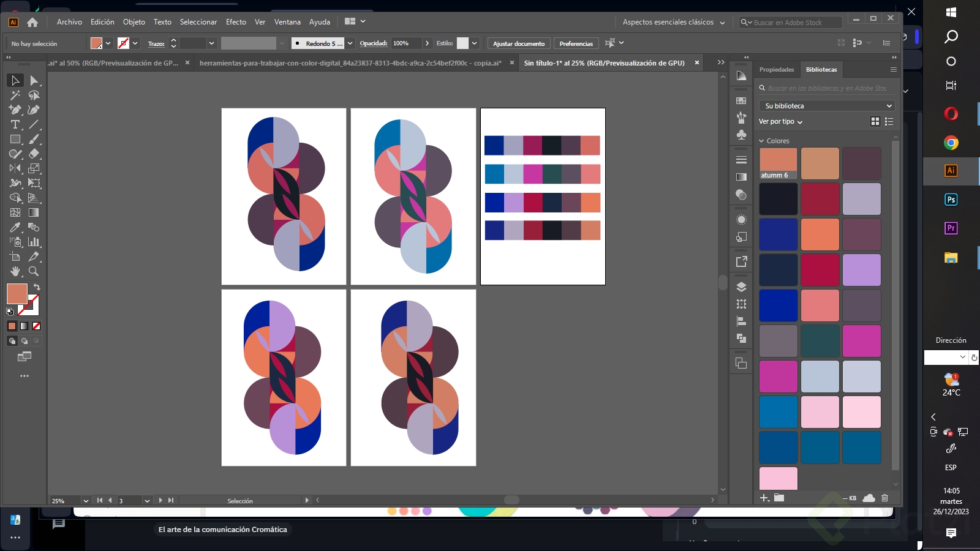Select the Hand tool
Viewport: 980px width, 551px height.
tap(15, 271)
